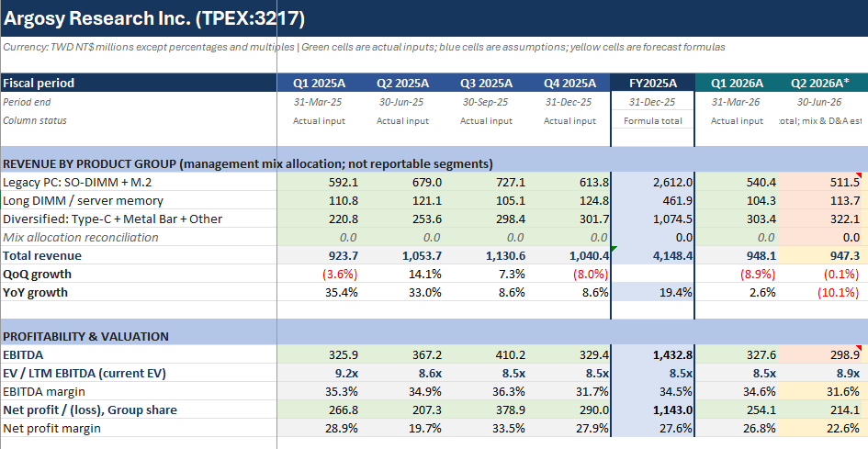
Task: Click the Formula total status cell
Action: click(653, 120)
